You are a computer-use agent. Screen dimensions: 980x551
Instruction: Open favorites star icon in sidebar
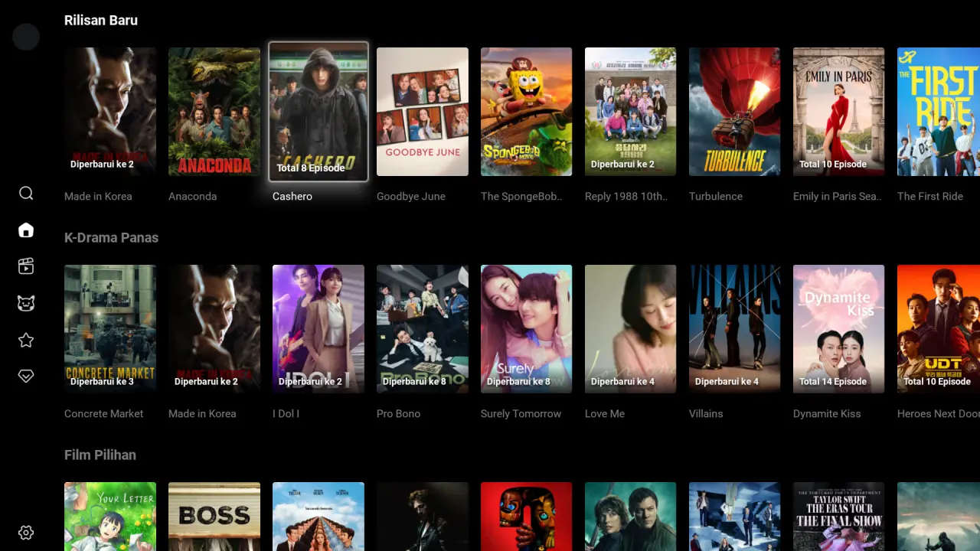(x=26, y=340)
